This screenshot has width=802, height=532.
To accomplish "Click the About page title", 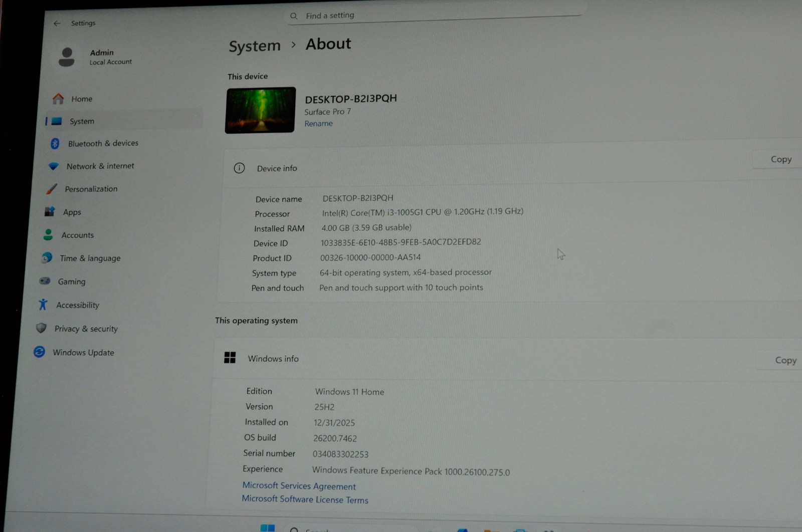I will point(328,44).
